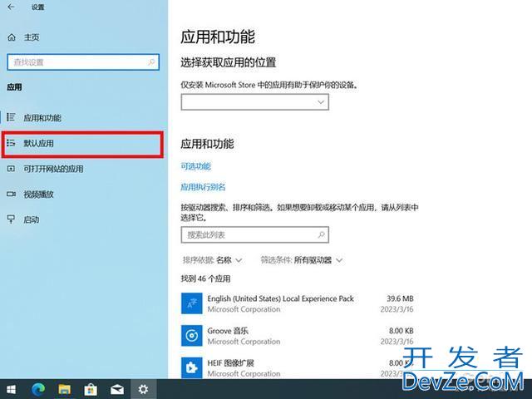Open the 主页 home icon
Screen dimensions: 532x399
(x=12, y=37)
